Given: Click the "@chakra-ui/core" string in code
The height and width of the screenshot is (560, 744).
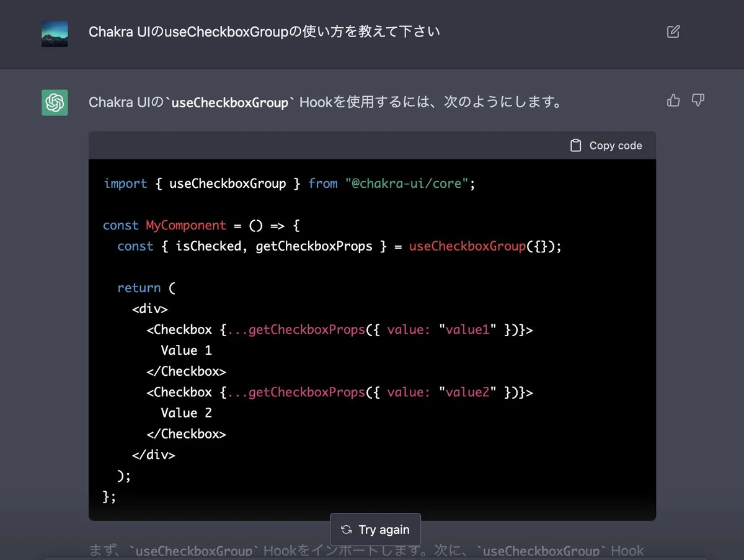Looking at the screenshot, I should point(406,184).
